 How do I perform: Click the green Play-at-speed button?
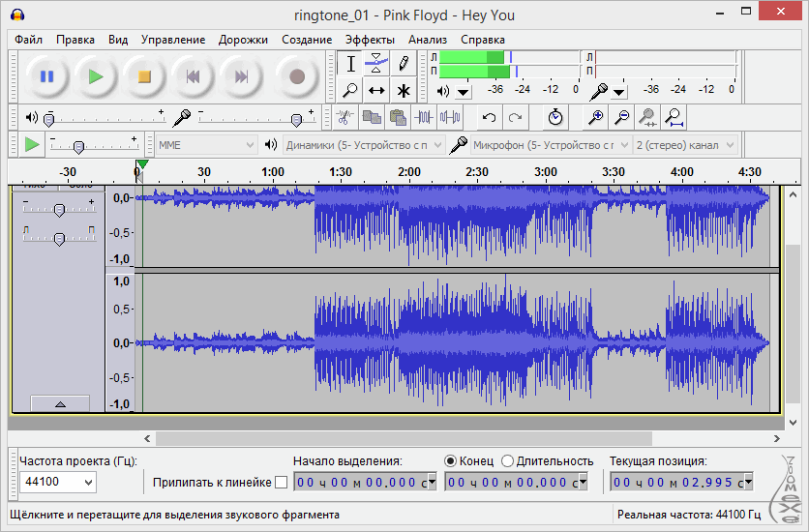click(x=32, y=145)
